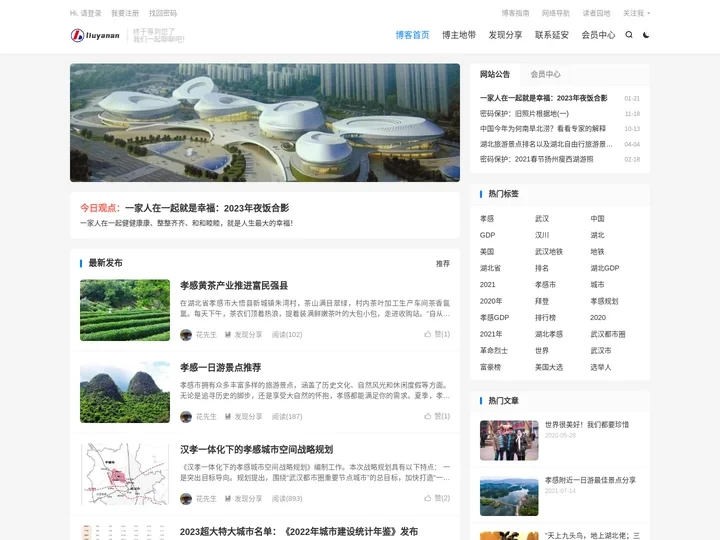Image resolution: width=720 pixels, height=540 pixels.
Task: Select the 选举人 tag
Action: coord(601,367)
